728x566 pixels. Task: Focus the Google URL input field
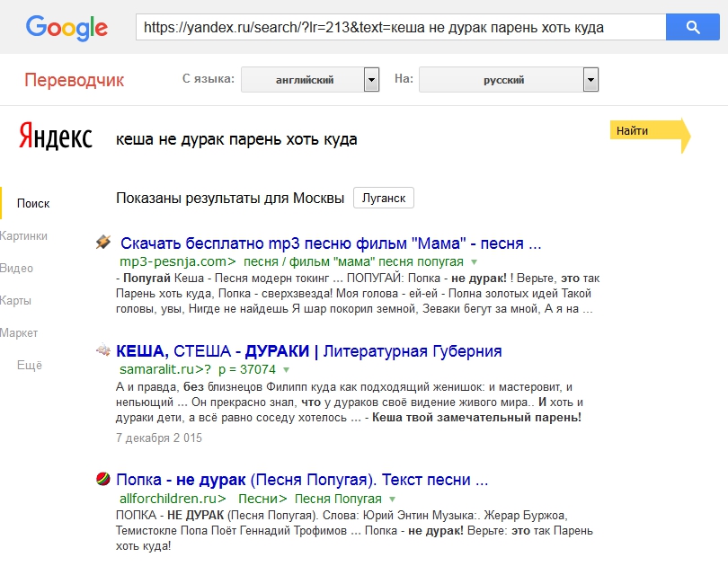pyautogui.click(x=401, y=27)
